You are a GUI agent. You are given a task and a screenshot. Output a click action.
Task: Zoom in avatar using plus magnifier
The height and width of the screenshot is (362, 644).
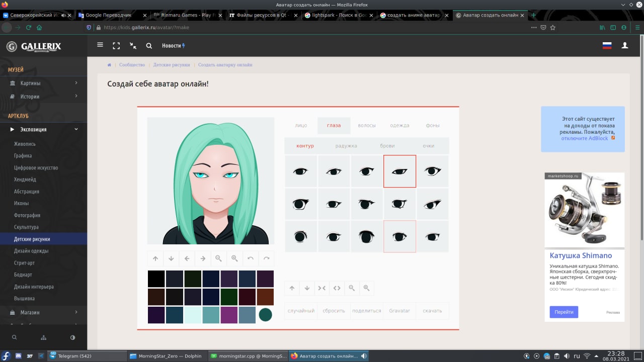pyautogui.click(x=234, y=258)
